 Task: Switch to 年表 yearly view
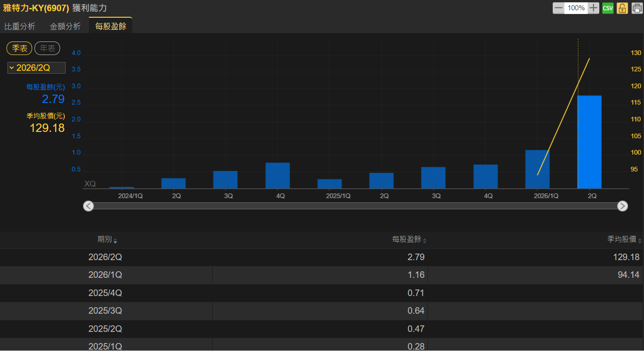click(x=47, y=48)
